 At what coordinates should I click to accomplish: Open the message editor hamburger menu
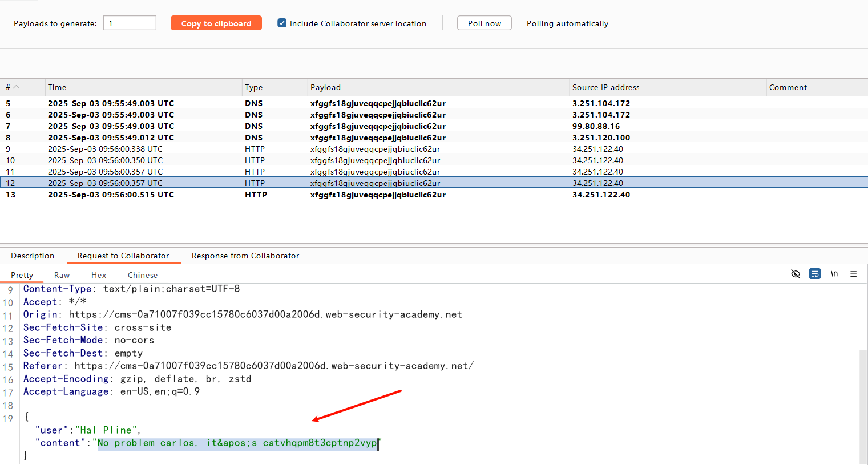pyautogui.click(x=854, y=274)
